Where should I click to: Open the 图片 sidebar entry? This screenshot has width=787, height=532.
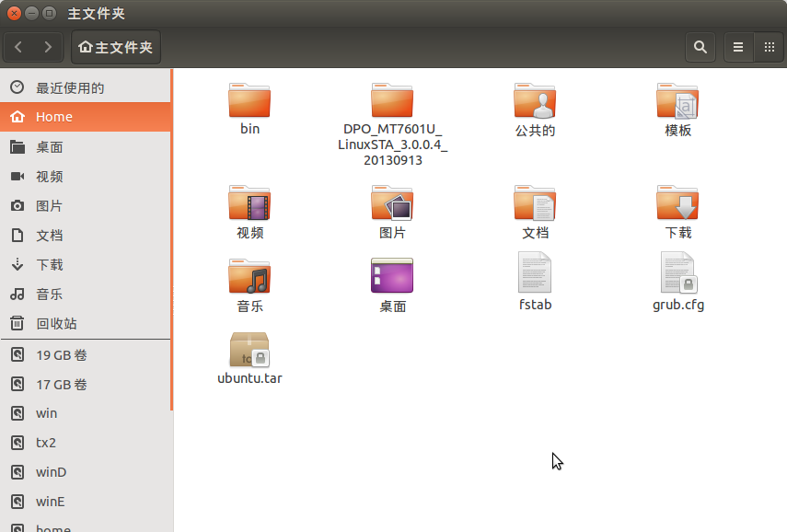(86, 206)
